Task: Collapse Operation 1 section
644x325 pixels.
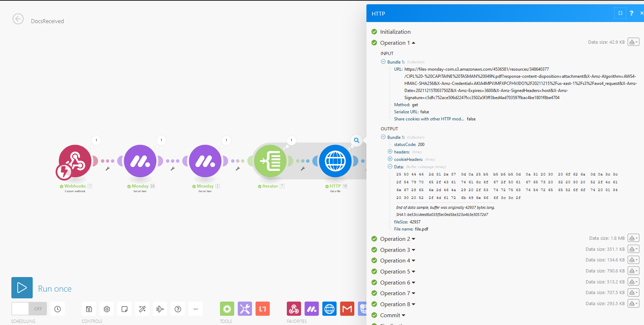Action: click(398, 43)
